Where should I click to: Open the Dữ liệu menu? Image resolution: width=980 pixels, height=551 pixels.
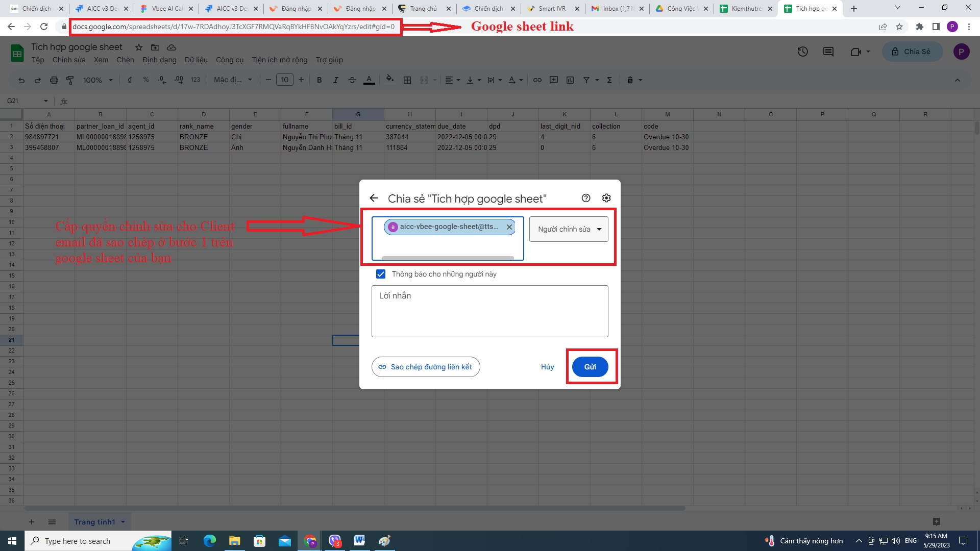click(x=196, y=60)
